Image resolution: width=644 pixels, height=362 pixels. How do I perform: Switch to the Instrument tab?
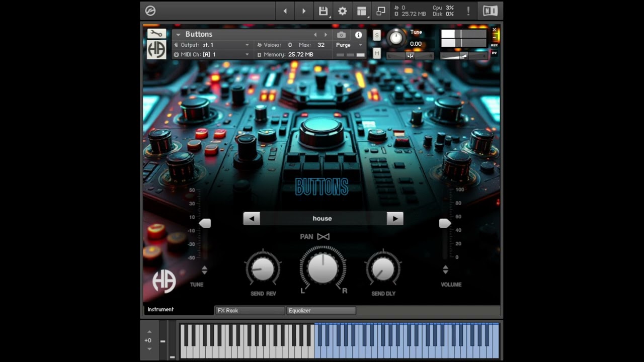[x=179, y=310]
